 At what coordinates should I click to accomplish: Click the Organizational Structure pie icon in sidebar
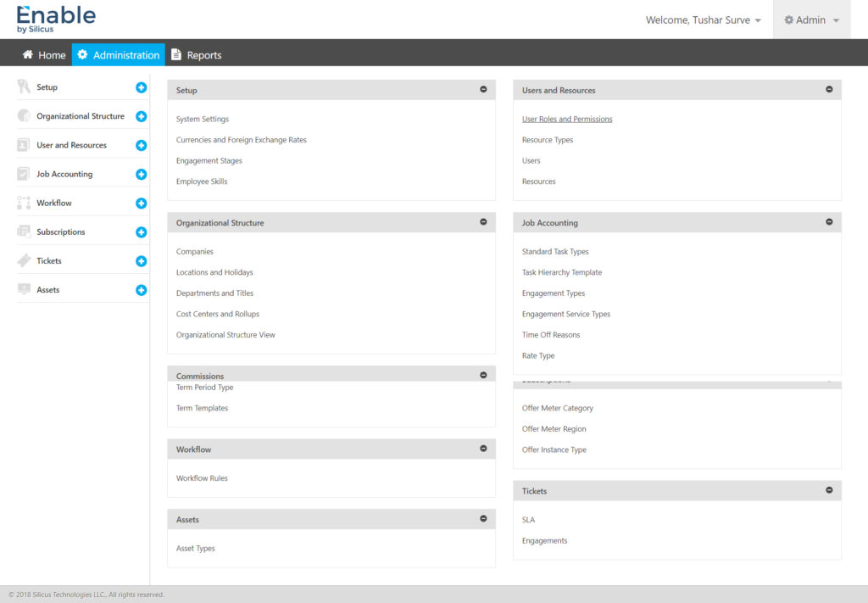tap(23, 115)
